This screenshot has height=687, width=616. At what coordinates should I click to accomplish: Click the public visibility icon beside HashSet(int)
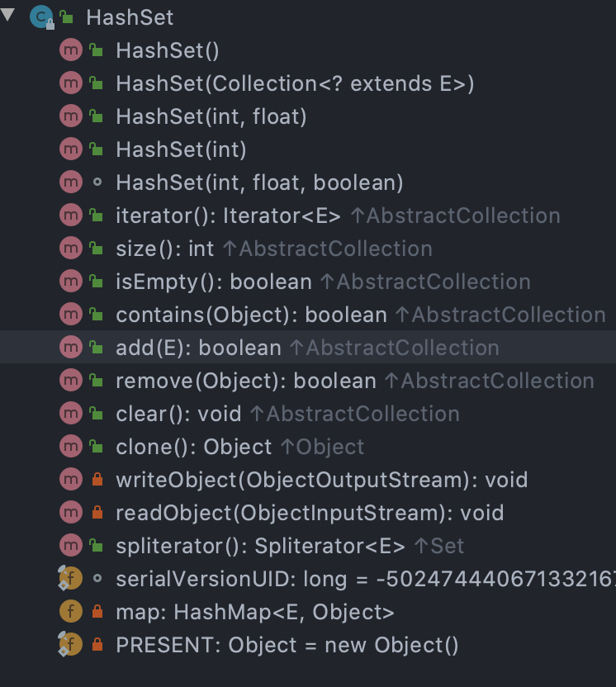tap(97, 149)
